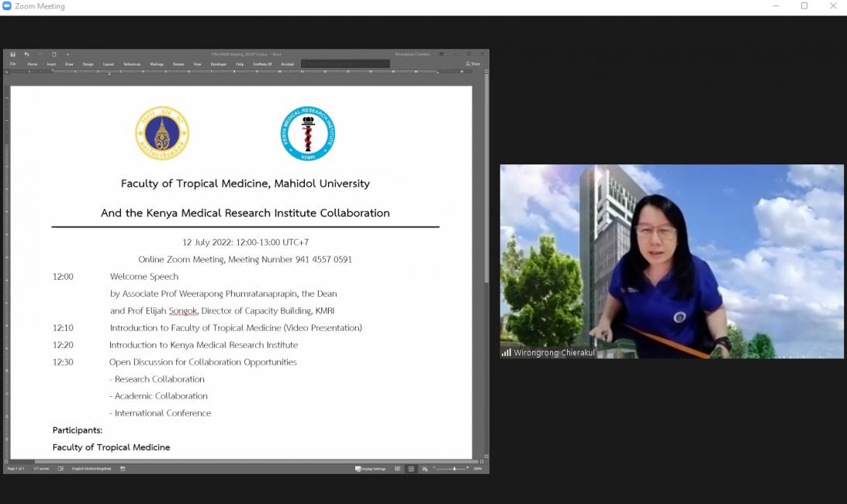The height and width of the screenshot is (504, 847).
Task: Switch to Print Layout view icon
Action: click(x=411, y=468)
